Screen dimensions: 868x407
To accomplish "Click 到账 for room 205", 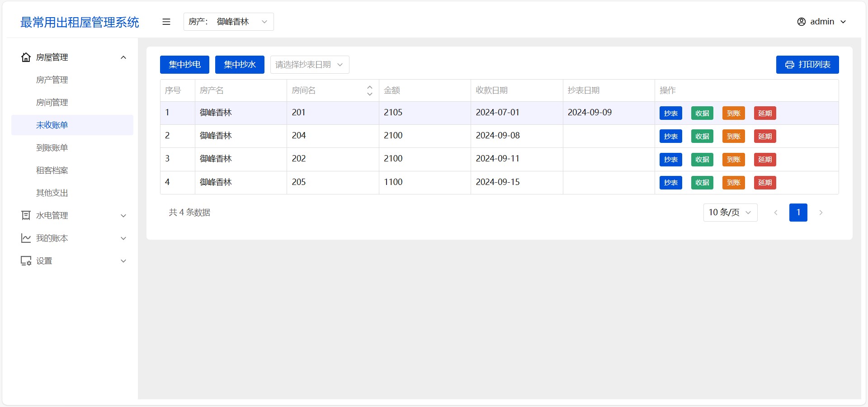I will (x=733, y=182).
